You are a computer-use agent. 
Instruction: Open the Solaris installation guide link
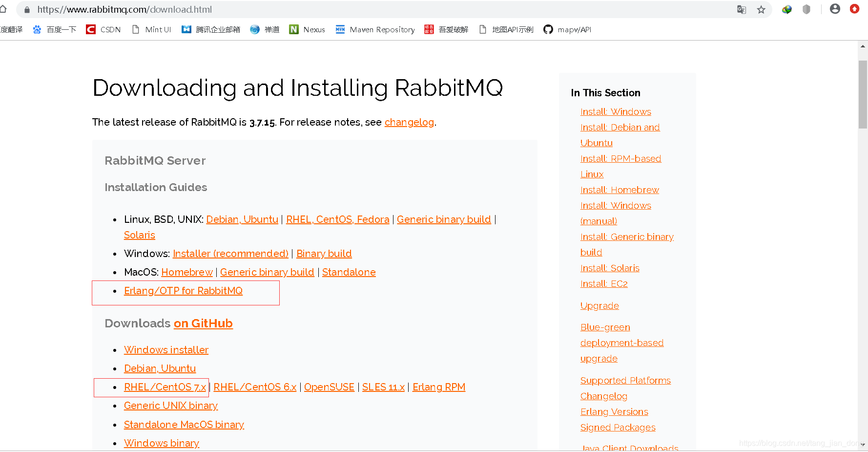140,235
